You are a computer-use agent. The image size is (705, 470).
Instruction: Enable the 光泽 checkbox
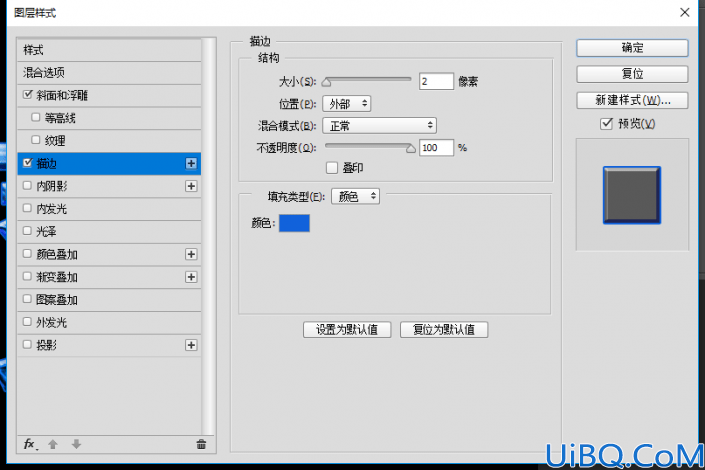point(27,231)
